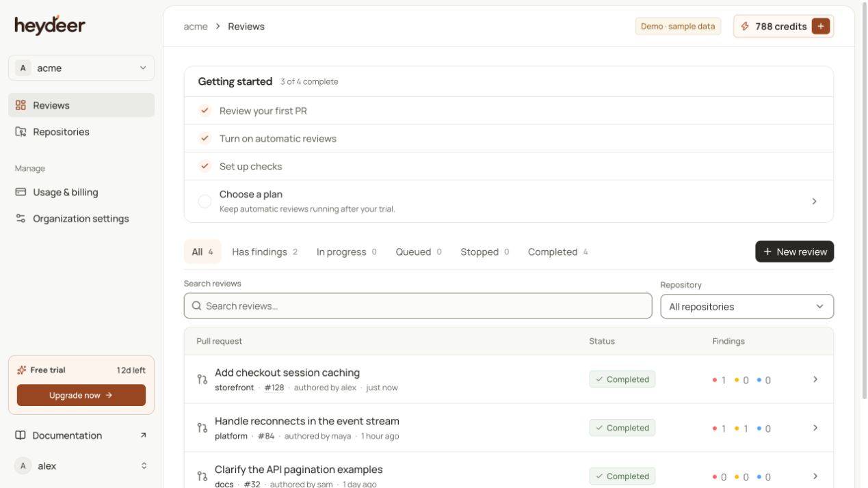Select the All reviews tab
The width and height of the screenshot is (868, 488).
(202, 252)
